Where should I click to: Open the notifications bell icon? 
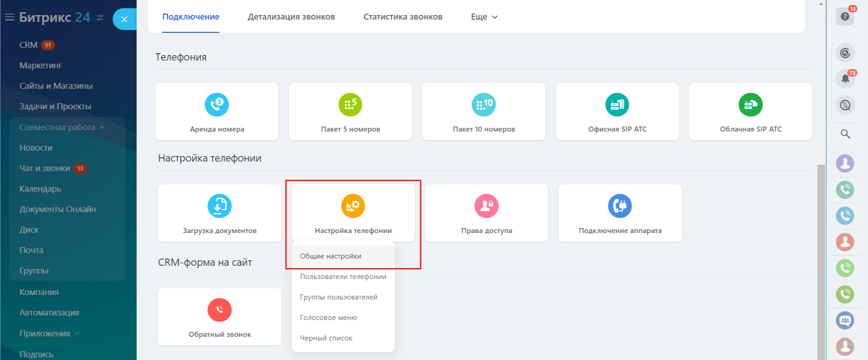click(845, 79)
